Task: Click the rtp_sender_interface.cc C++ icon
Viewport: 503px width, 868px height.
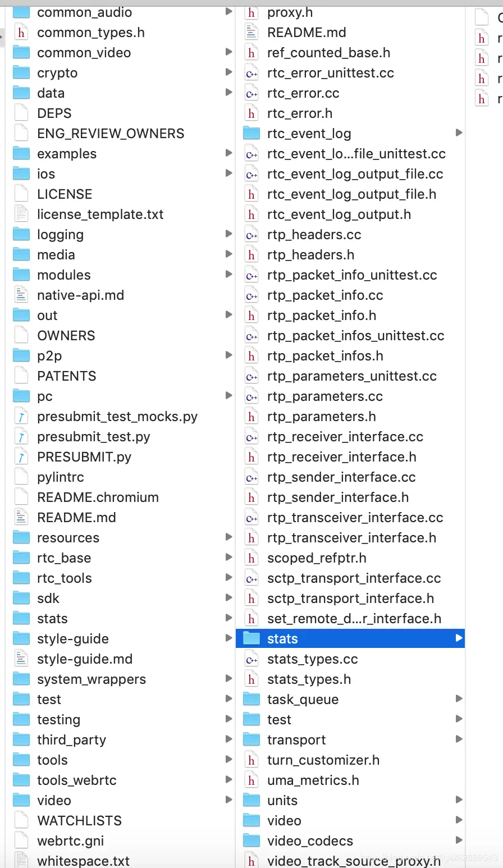Action: [x=251, y=477]
